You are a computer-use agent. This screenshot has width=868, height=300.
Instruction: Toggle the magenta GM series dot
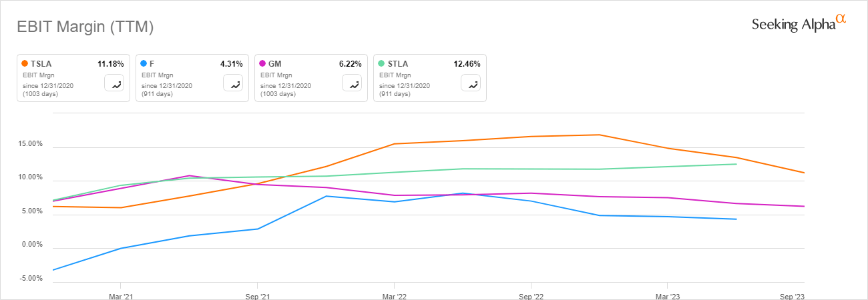[263, 64]
